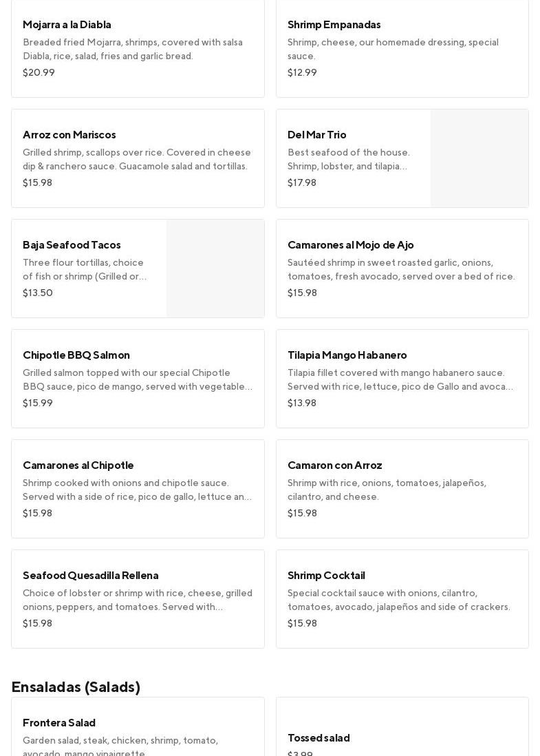This screenshot has height=756, width=540.
Task: Click the Ensaladas (Salads) section heading
Action: pyautogui.click(x=76, y=687)
